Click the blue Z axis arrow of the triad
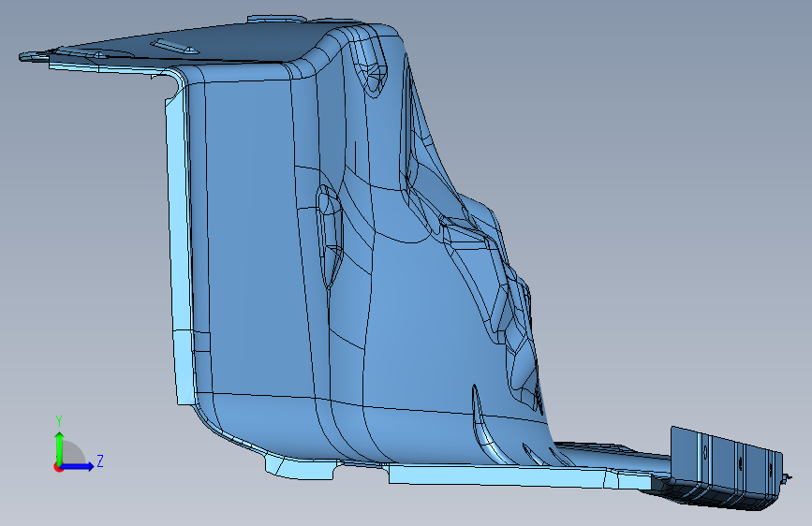Image resolution: width=812 pixels, height=526 pixels. 78,466
